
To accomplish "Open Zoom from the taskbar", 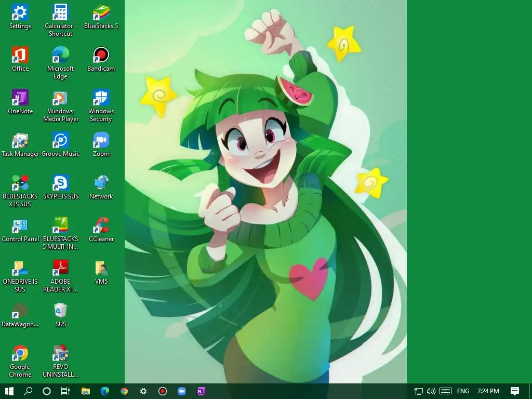I will coord(182,391).
